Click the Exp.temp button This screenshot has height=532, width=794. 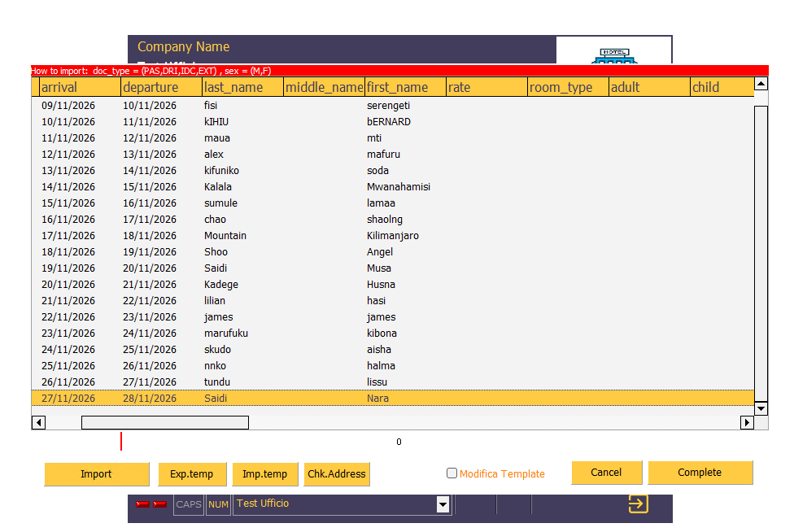(192, 474)
